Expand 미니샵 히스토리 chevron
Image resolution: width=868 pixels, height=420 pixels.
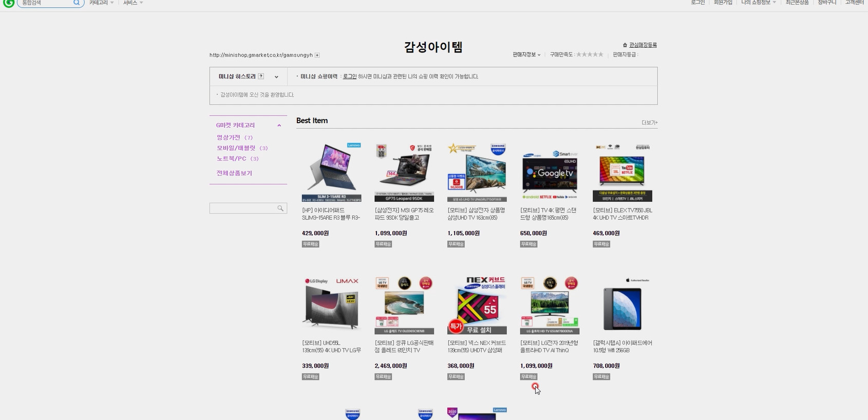pos(276,77)
